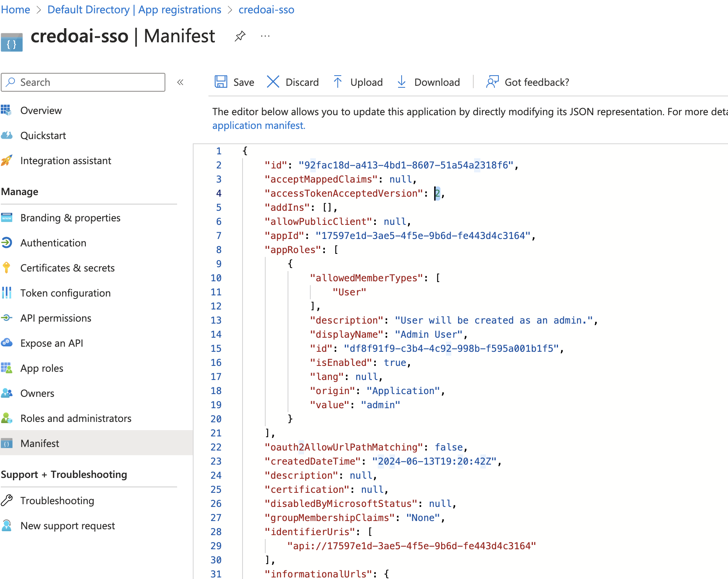Go to Authentication settings
Viewport: 728px width, 579px height.
click(x=53, y=243)
